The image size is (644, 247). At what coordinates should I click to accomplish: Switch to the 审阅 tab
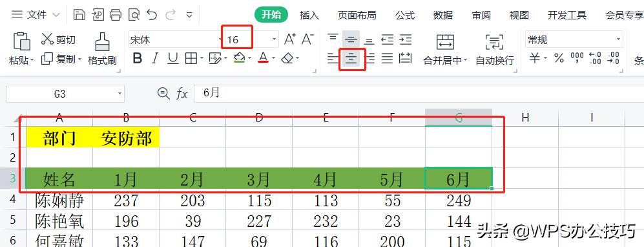(x=481, y=16)
